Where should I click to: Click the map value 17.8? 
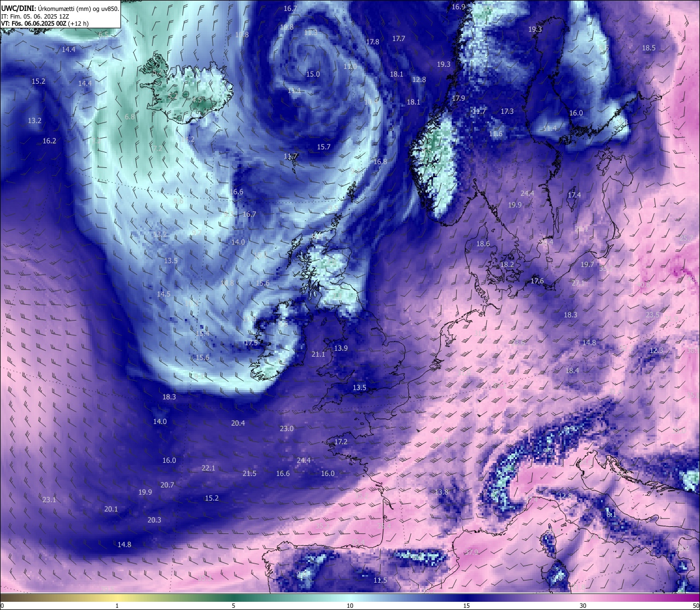pos(372,42)
